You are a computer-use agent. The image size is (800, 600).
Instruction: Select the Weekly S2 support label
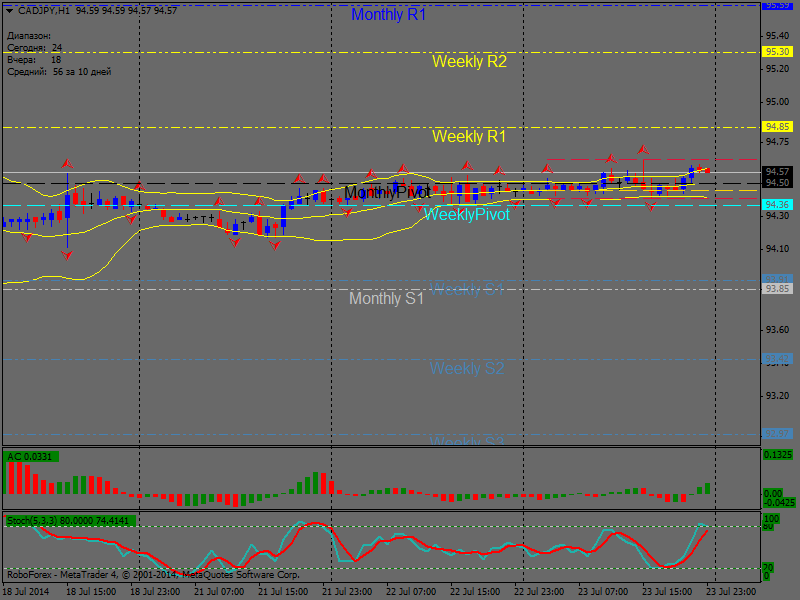[467, 368]
